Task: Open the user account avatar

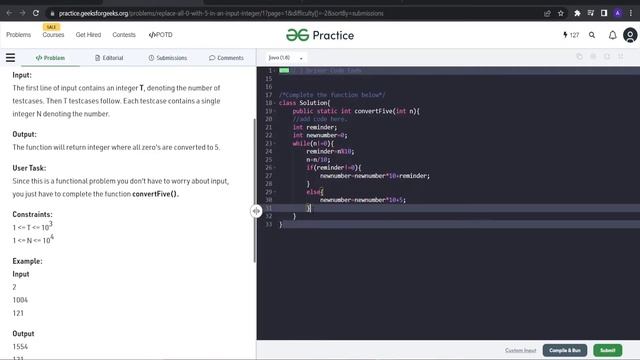Action: point(630,35)
